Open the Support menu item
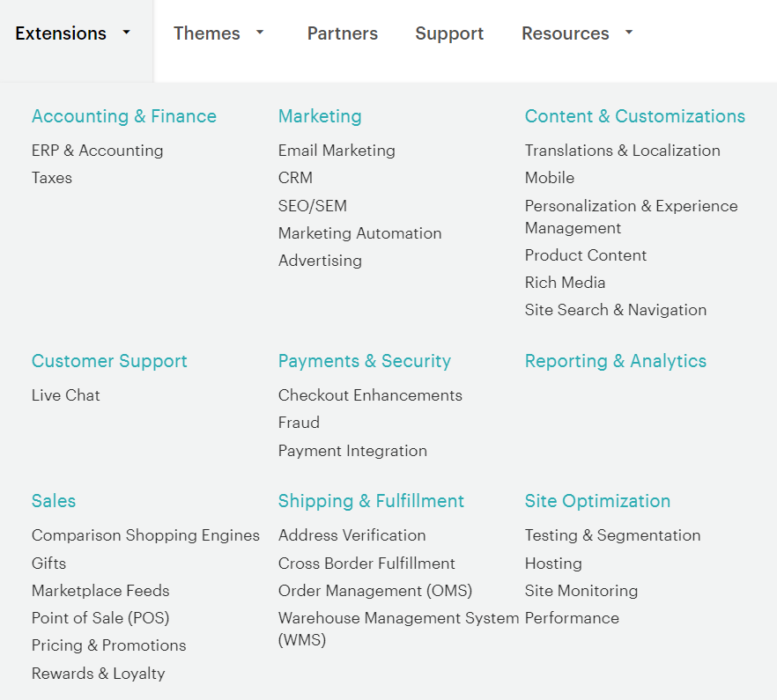 [x=449, y=33]
